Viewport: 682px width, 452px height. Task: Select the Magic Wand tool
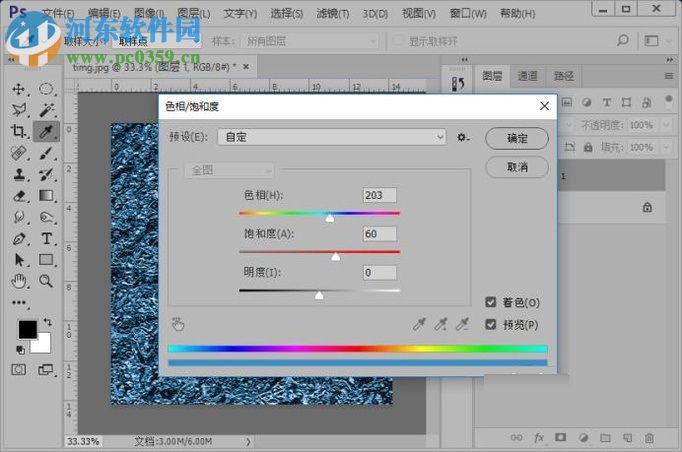pos(46,110)
